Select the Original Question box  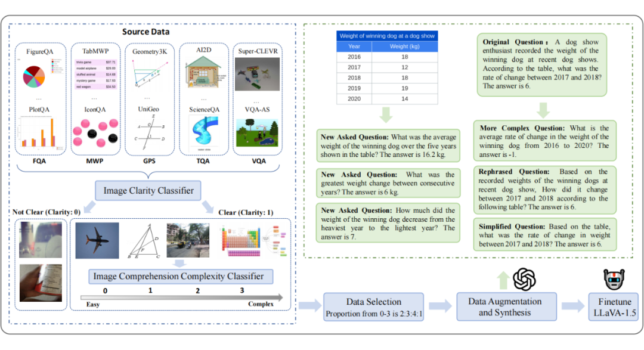point(541,64)
